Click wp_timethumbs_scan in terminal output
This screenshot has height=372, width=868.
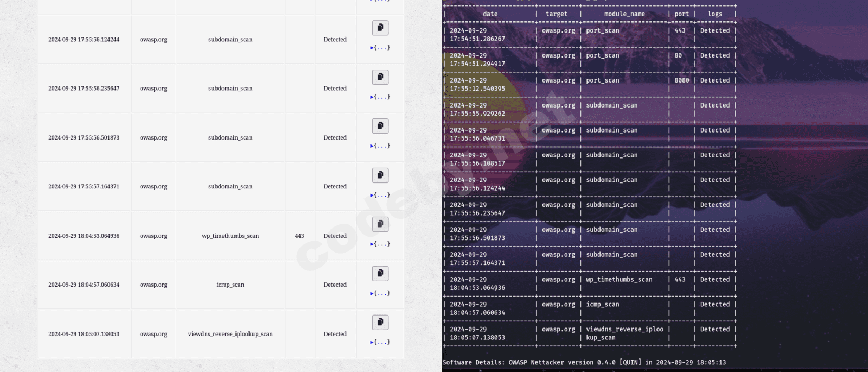[619, 280]
